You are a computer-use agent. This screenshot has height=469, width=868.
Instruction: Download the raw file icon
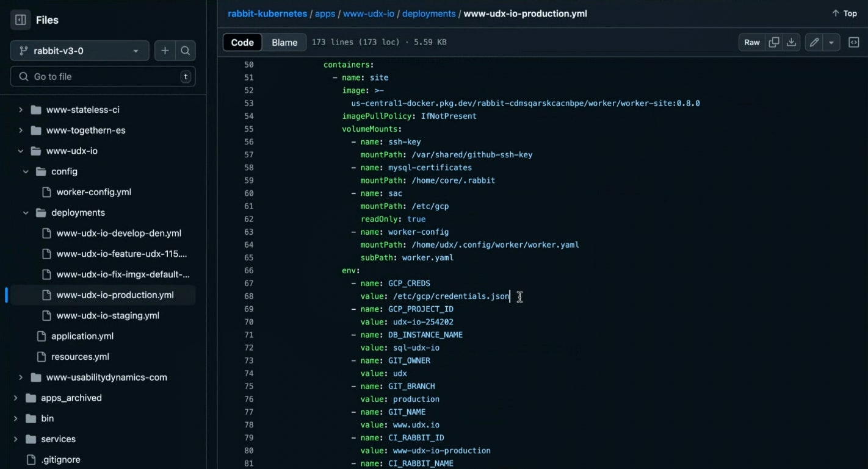791,42
